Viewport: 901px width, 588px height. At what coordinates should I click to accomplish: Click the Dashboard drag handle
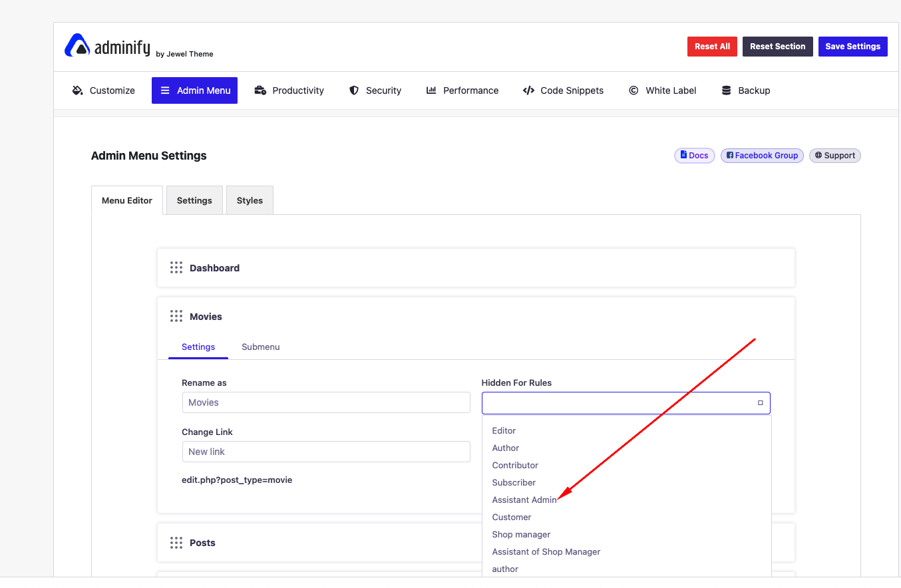coord(176,268)
